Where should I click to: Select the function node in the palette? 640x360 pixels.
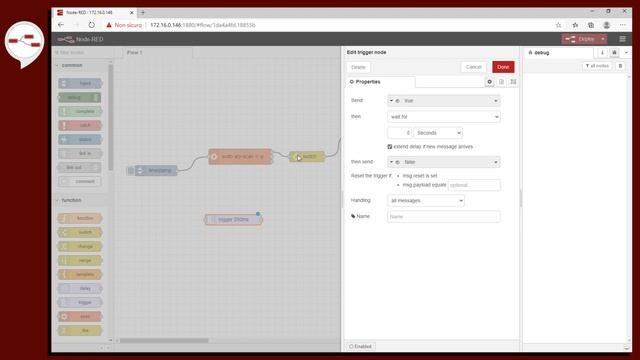click(80, 218)
